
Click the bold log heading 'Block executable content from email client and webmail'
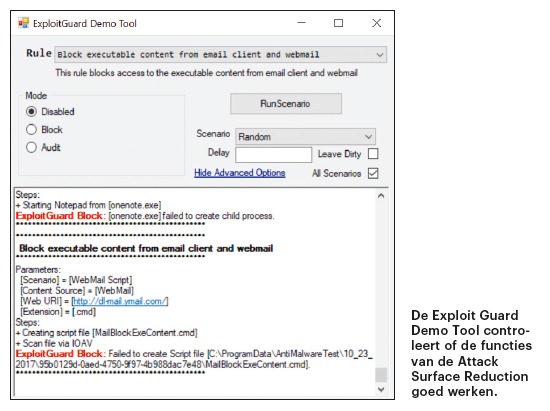146,249
